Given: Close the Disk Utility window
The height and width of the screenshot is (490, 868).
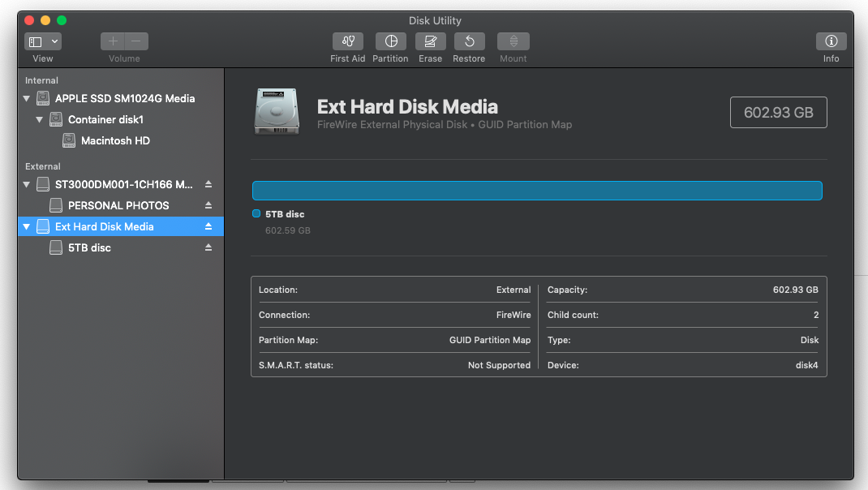Looking at the screenshot, I should (x=29, y=20).
